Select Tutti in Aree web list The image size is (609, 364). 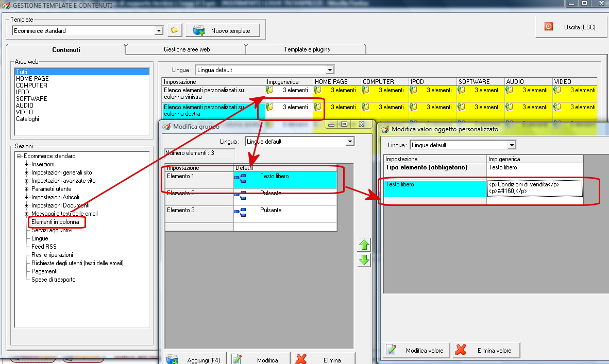82,72
